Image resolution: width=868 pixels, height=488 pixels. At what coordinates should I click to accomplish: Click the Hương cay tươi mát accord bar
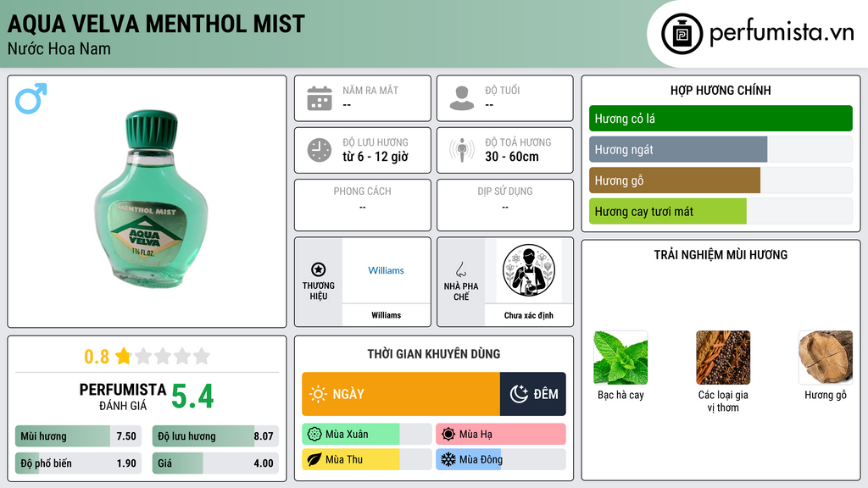pos(721,211)
